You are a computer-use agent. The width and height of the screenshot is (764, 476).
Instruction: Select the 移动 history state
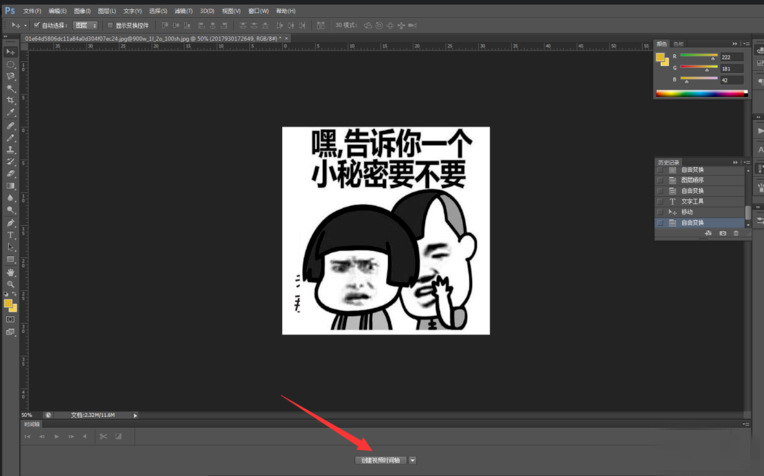click(x=688, y=212)
